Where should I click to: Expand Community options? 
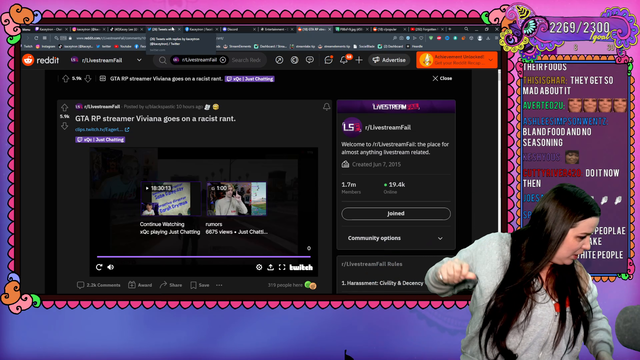tap(395, 238)
